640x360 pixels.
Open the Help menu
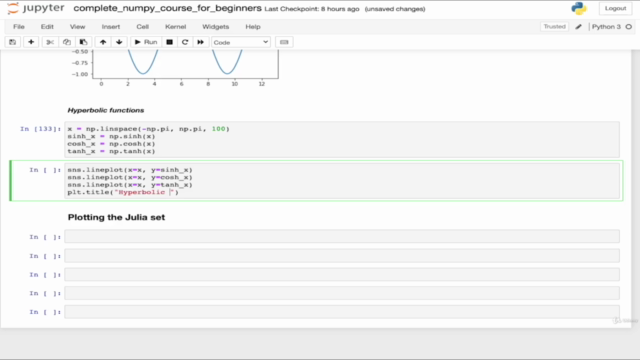[253, 27]
